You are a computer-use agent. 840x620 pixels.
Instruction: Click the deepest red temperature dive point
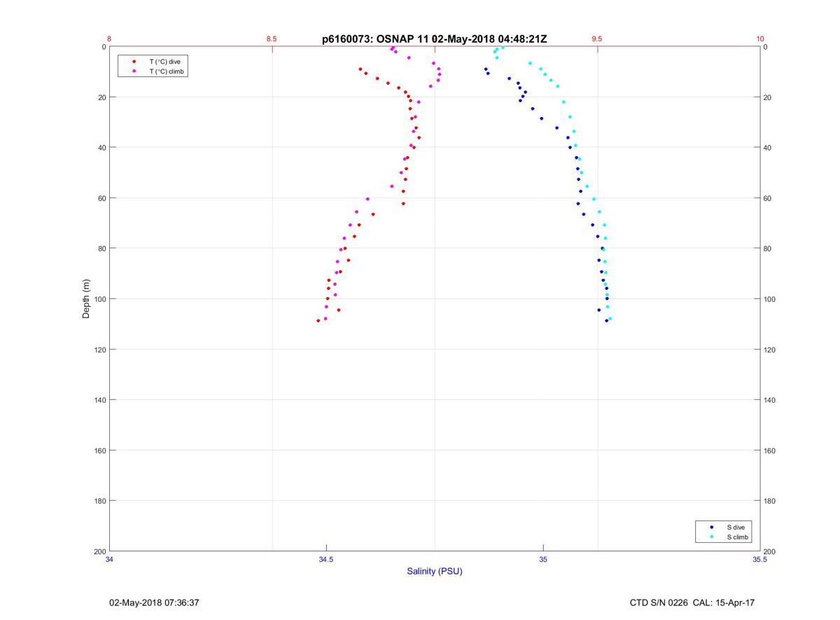(x=318, y=321)
